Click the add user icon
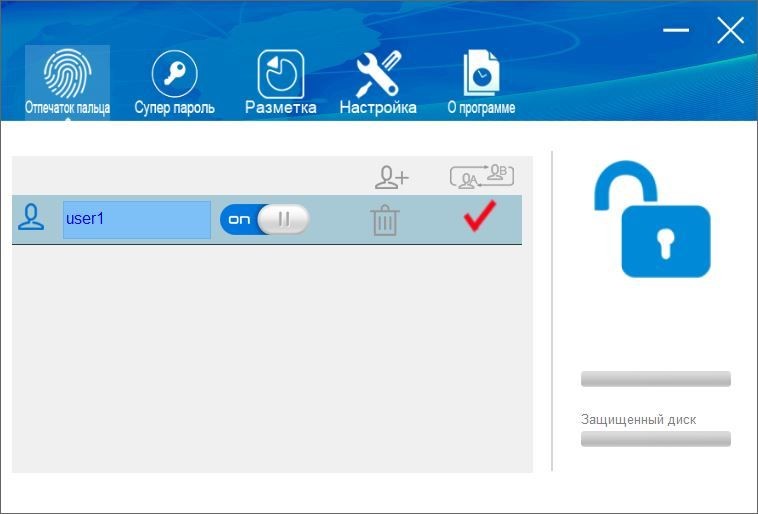 click(392, 177)
